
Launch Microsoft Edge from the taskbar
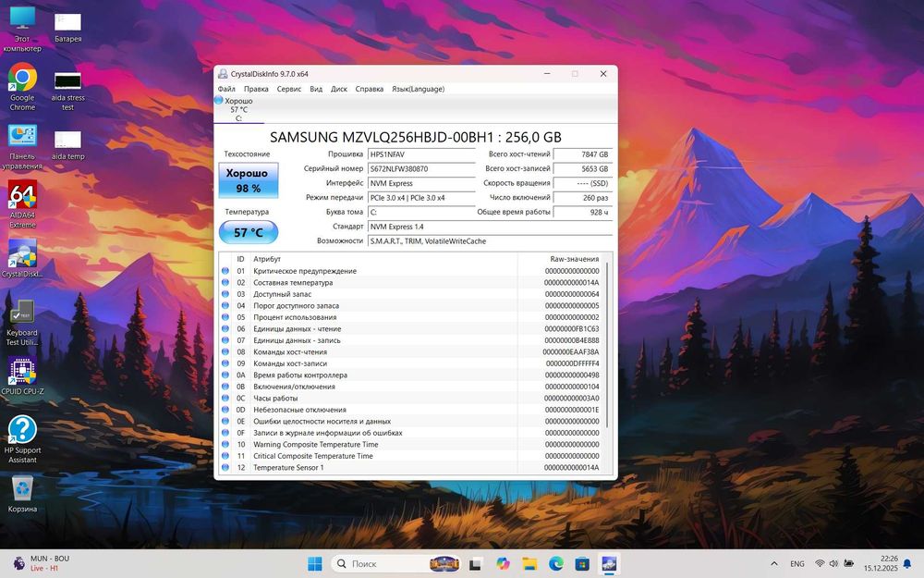click(x=555, y=564)
